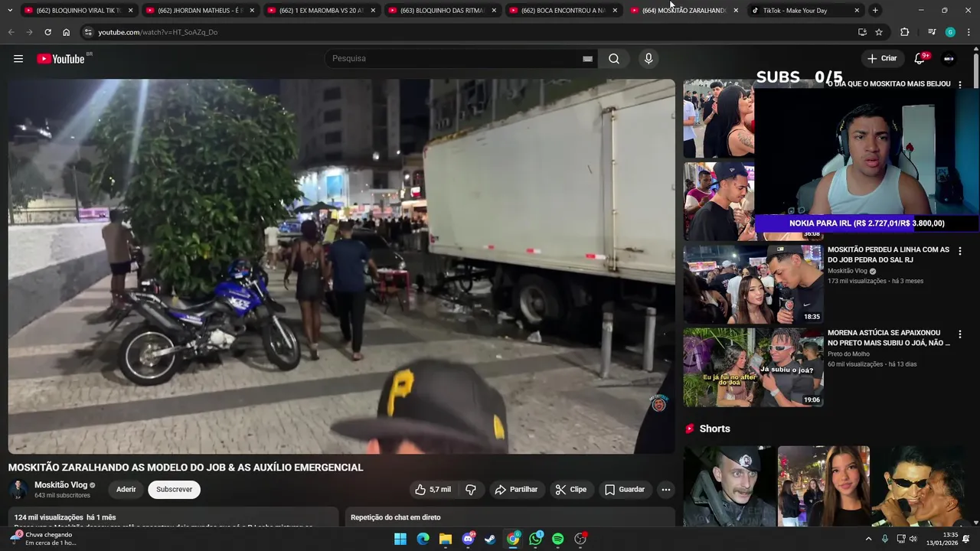
Task: Open WhatsApp from the taskbar
Action: pos(535,540)
